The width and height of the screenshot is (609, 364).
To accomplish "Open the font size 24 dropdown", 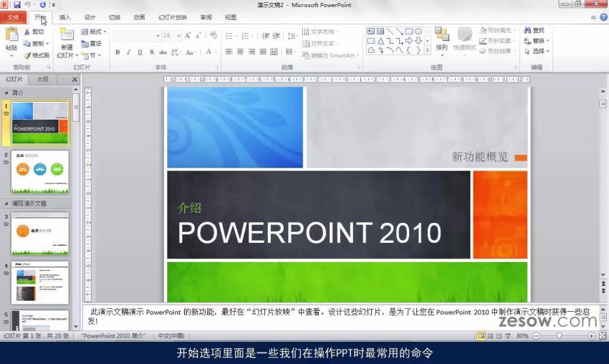I will pyautogui.click(x=178, y=36).
